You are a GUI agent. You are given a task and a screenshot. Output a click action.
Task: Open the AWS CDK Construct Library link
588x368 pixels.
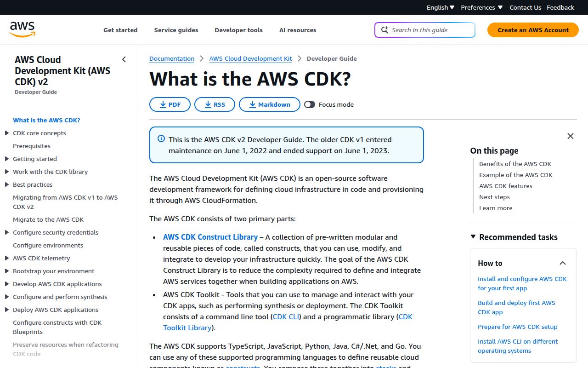coord(210,237)
